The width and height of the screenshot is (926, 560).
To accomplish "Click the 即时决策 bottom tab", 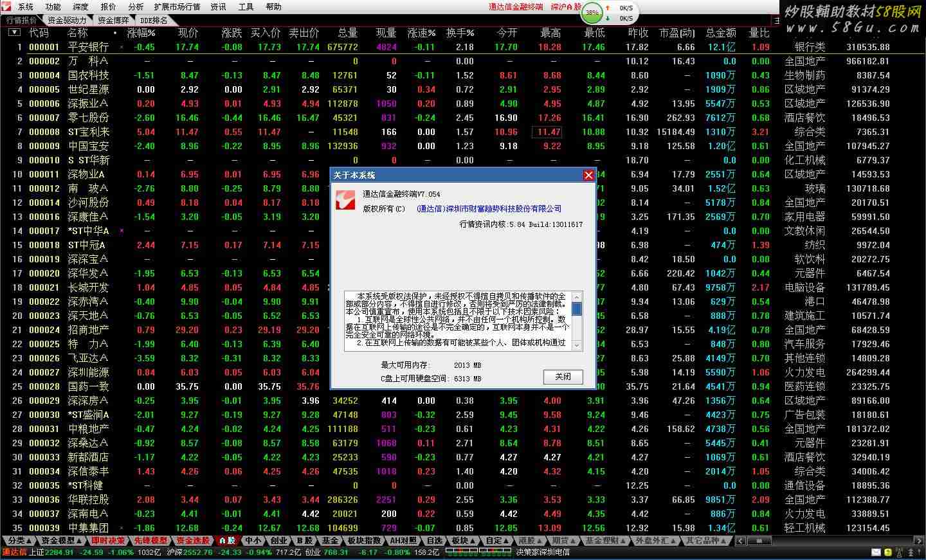I will point(107,541).
